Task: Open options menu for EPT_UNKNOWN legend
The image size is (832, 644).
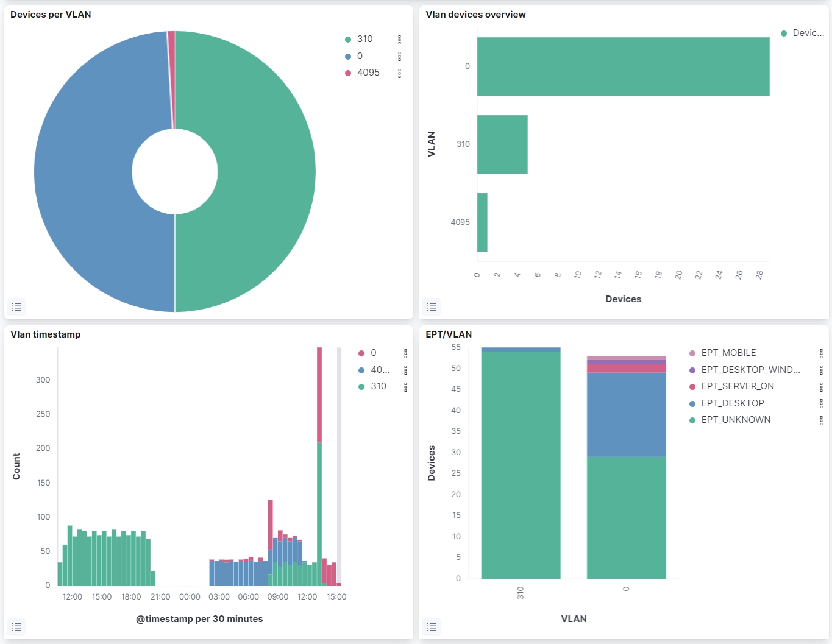Action: point(821,420)
